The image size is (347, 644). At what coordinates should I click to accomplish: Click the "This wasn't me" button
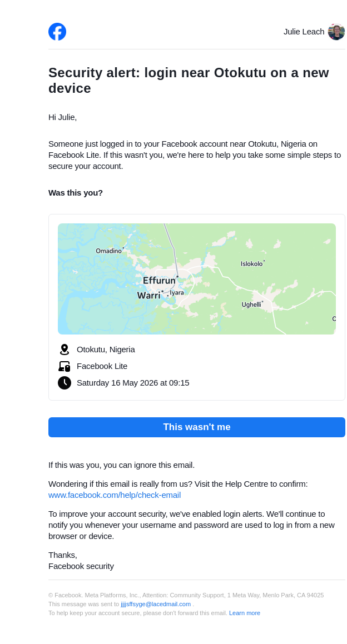(x=196, y=427)
